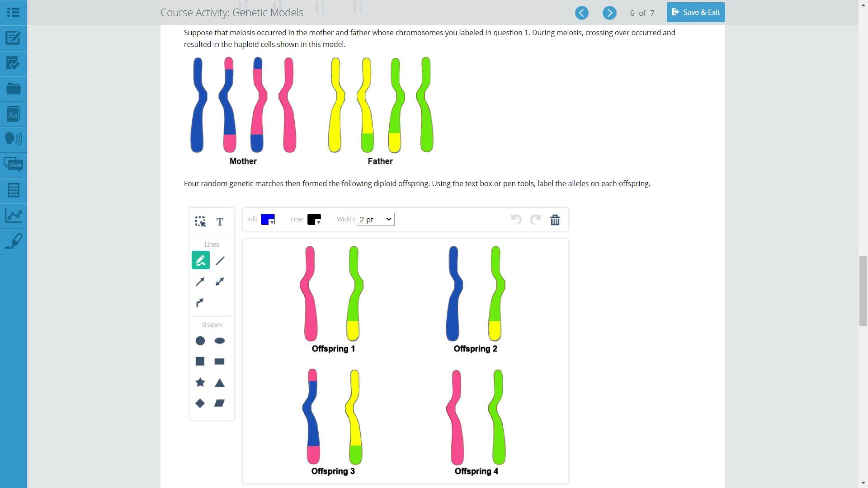868x488 pixels.
Task: Choose the text box tool
Action: click(220, 221)
